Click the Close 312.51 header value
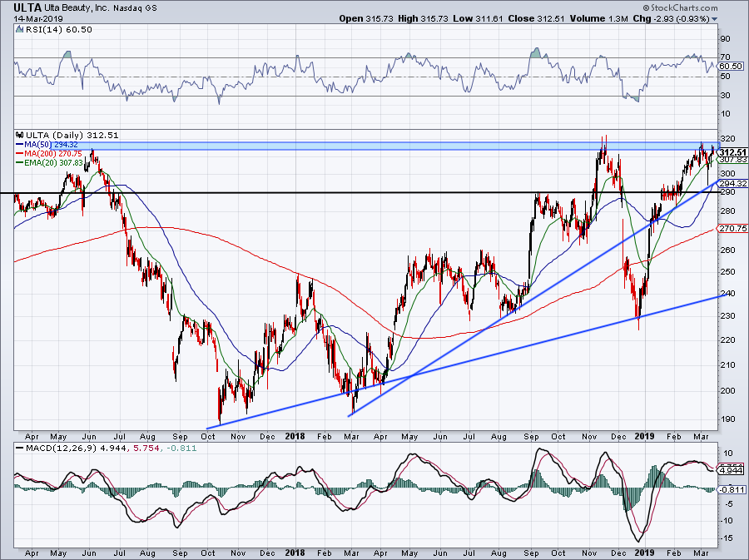The height and width of the screenshot is (560, 749). tap(537, 18)
